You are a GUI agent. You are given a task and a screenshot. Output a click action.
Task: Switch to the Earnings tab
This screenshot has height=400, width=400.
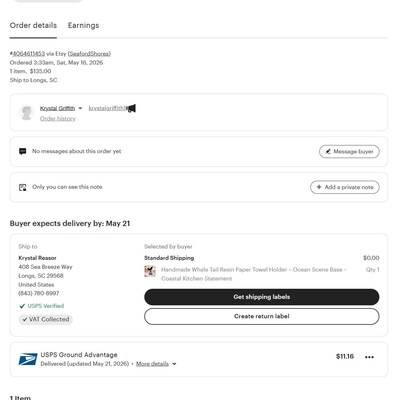point(83,25)
